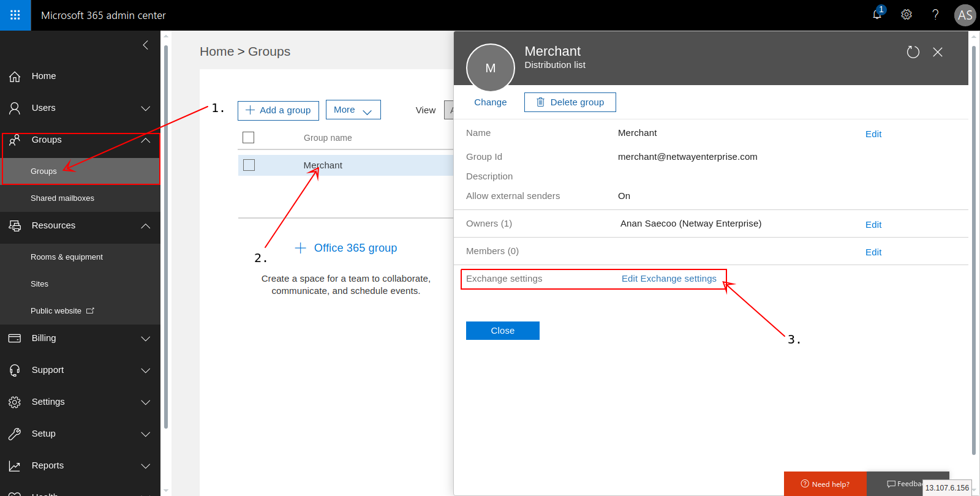Open the notifications bell
Viewport: 980px width, 496px height.
click(877, 15)
